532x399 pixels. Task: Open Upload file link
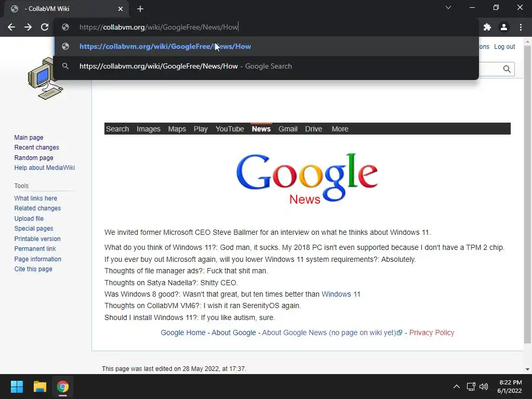point(29,219)
